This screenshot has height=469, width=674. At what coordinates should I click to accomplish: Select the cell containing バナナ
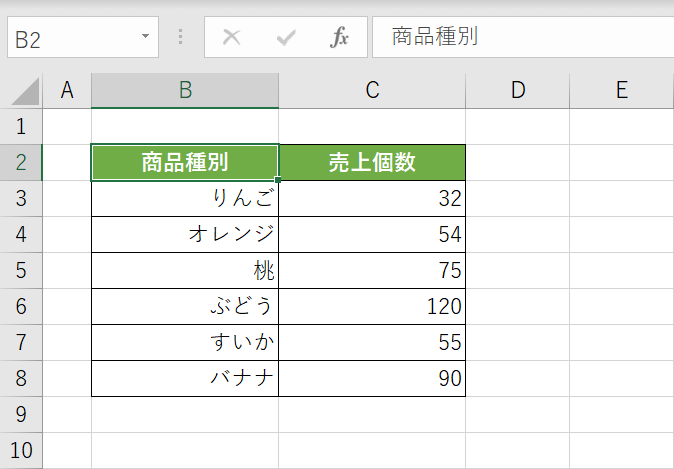pyautogui.click(x=185, y=379)
